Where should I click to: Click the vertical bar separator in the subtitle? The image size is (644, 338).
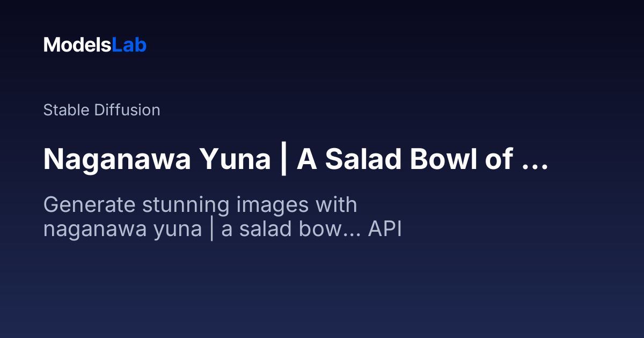point(211,230)
